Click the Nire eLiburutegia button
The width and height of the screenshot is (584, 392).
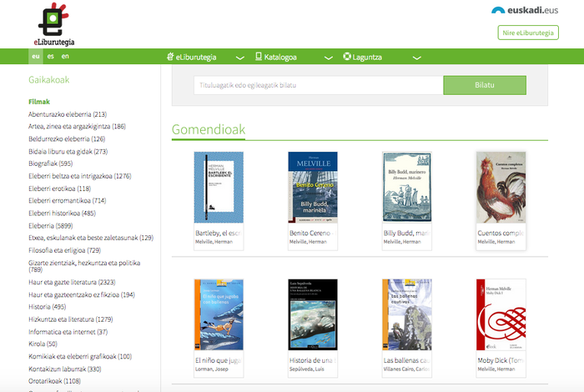527,33
